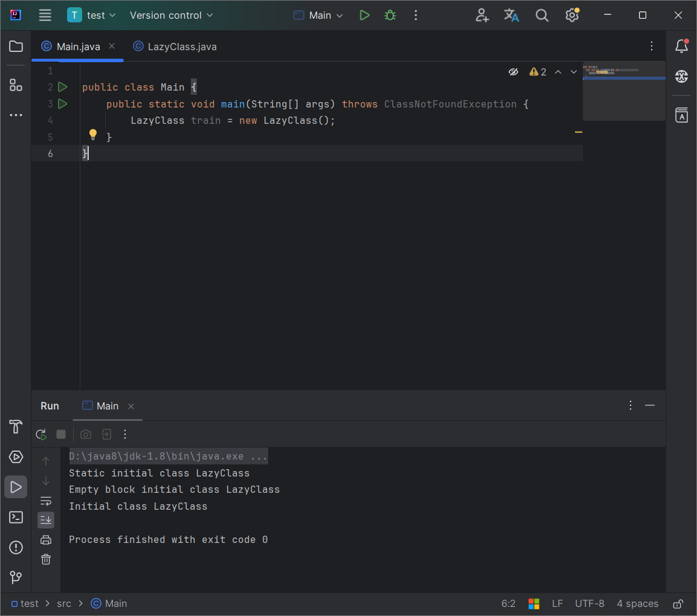697x616 pixels.
Task: Open the Project tool window folder icon
Action: pyautogui.click(x=16, y=47)
